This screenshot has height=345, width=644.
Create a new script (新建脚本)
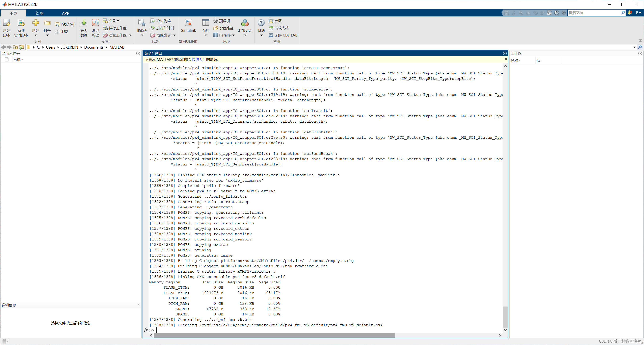[7, 28]
